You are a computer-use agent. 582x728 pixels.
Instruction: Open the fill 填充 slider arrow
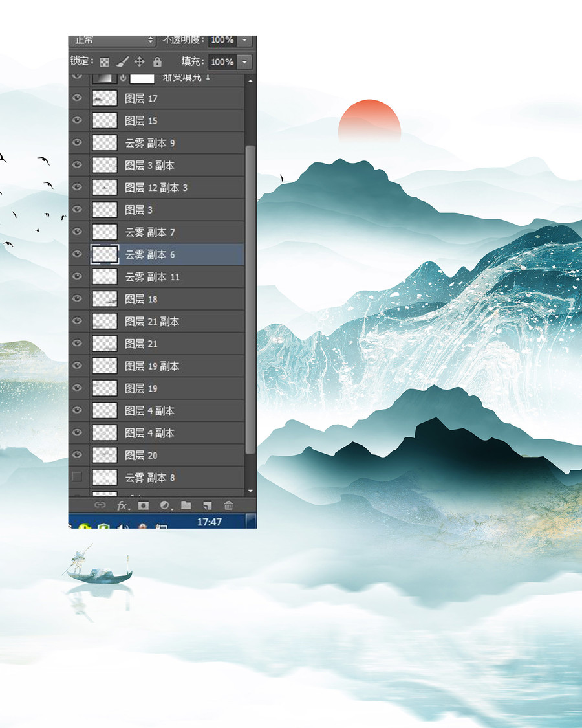[x=244, y=61]
